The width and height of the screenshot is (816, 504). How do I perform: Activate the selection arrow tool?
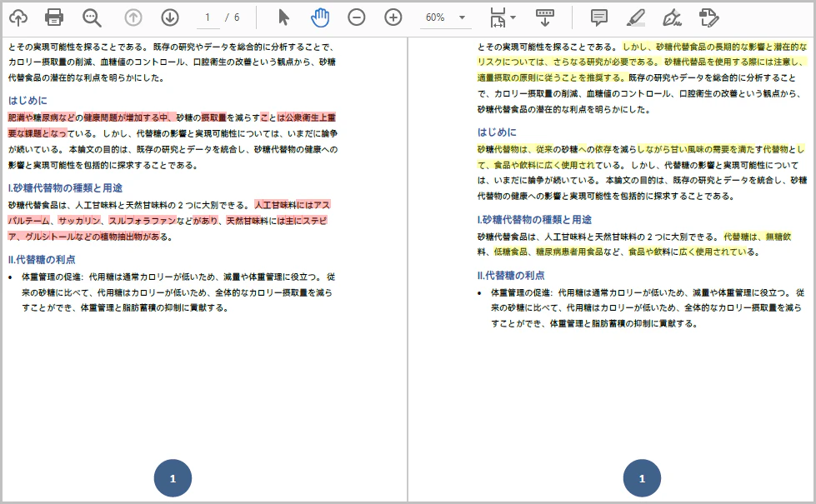[x=283, y=17]
